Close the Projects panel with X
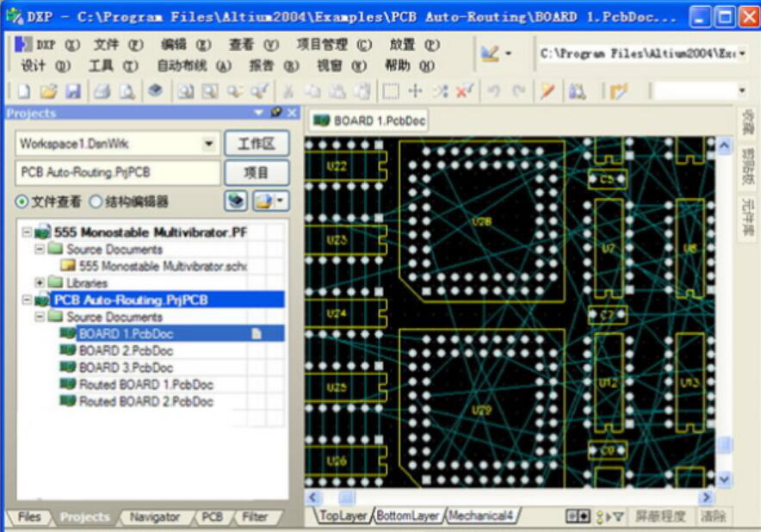 coord(292,113)
